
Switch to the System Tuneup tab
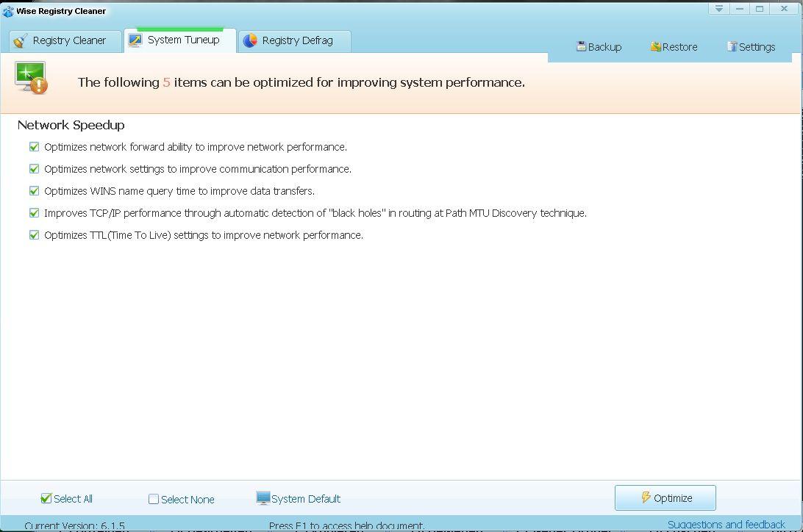coord(179,40)
